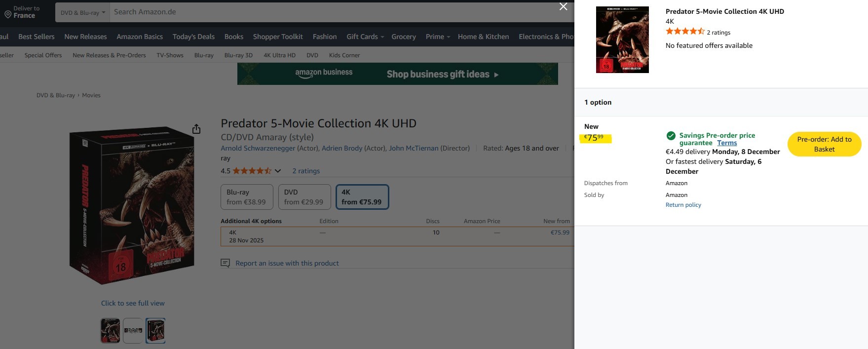Choose the Blu-ray format option
Screen dimensions: 868x349
coord(246,197)
